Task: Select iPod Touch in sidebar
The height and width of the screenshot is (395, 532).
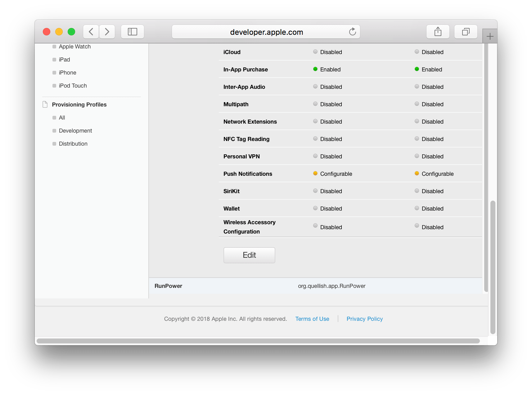Action: (x=73, y=86)
